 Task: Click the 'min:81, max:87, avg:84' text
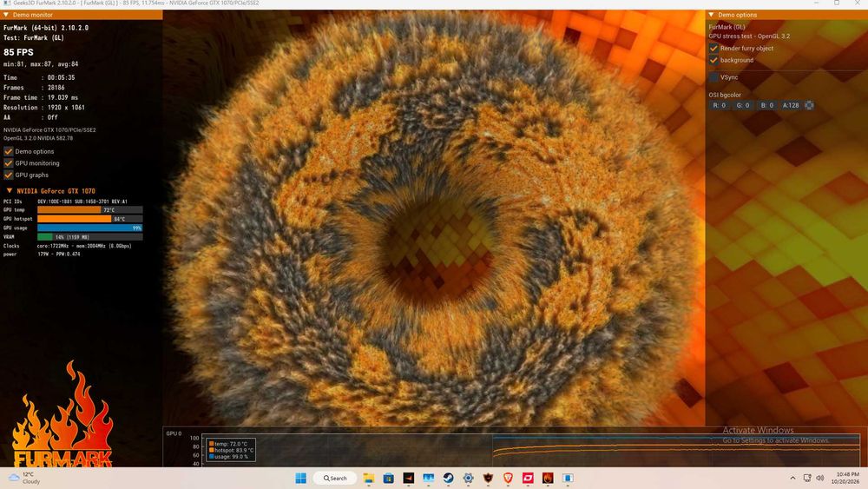tap(41, 64)
